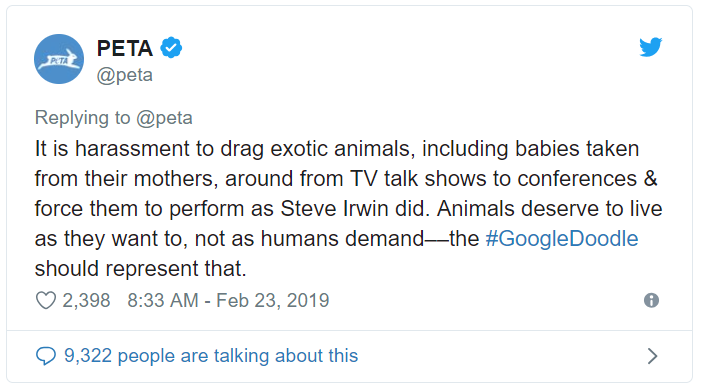Click the gray Replying to label

(82, 118)
